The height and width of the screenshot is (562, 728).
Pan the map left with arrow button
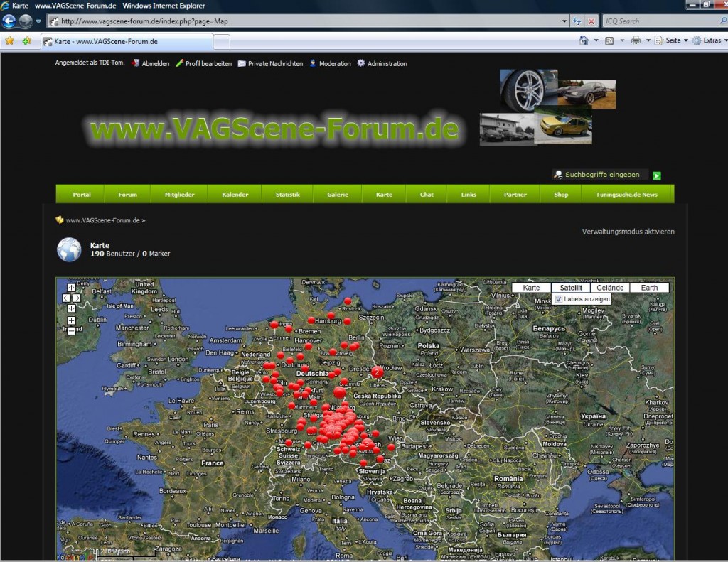[x=66, y=298]
